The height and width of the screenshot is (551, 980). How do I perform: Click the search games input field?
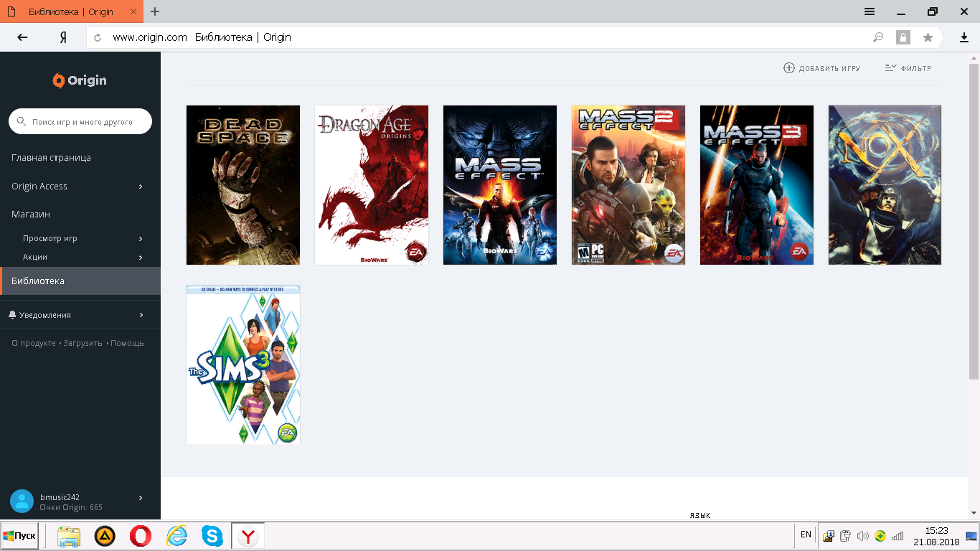coord(80,122)
